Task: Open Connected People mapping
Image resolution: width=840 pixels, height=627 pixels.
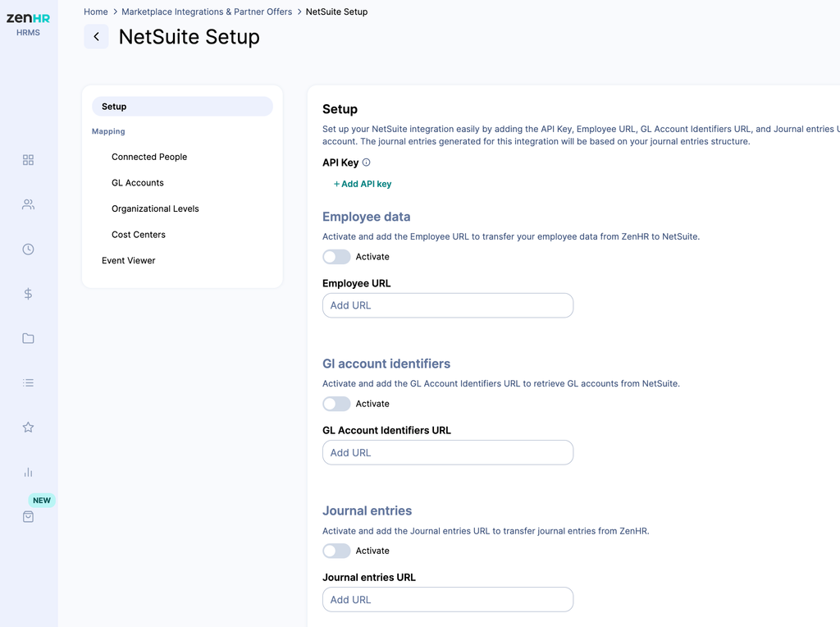Action: coord(149,157)
